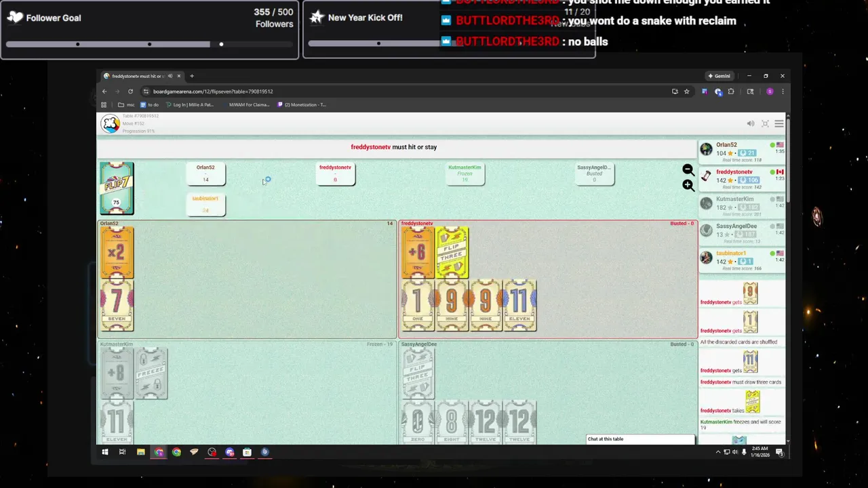Click KutmasterKim's +8 modifier card
This screenshot has height=488, width=868.
117,373
